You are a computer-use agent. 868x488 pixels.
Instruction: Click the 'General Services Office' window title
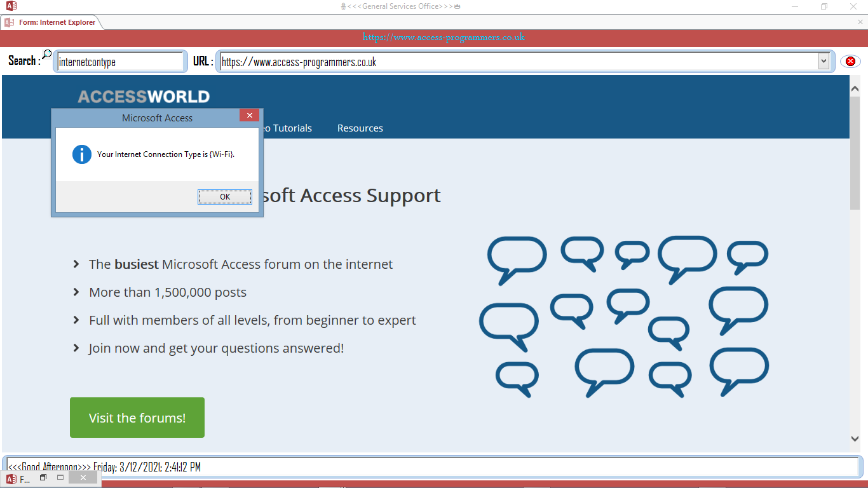tap(401, 6)
